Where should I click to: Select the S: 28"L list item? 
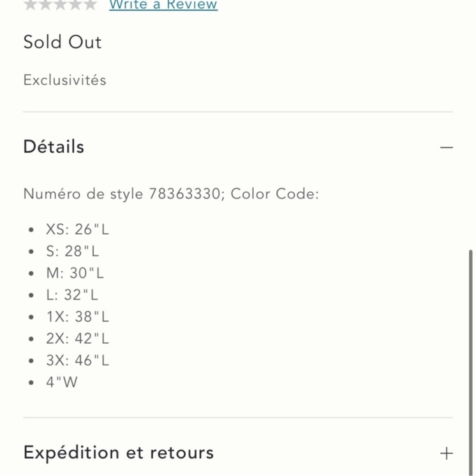pos(72,251)
